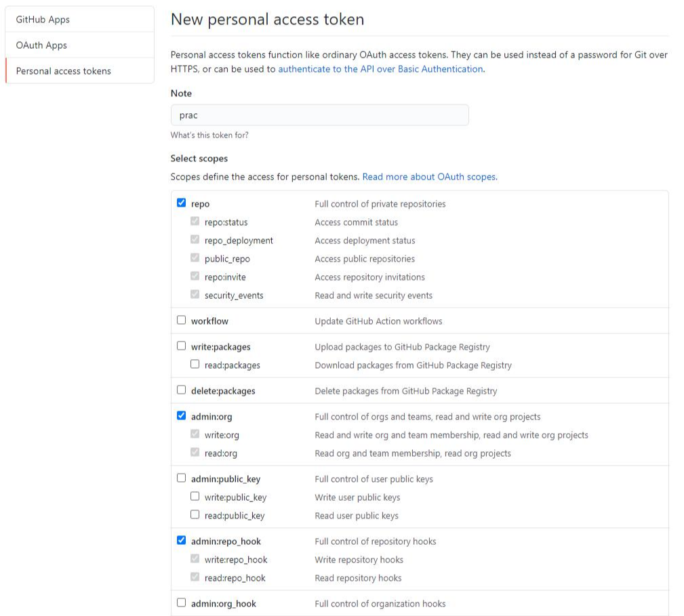Enable the workflow scope checkbox
Image resolution: width=684 pixels, height=616 pixels.
181,320
